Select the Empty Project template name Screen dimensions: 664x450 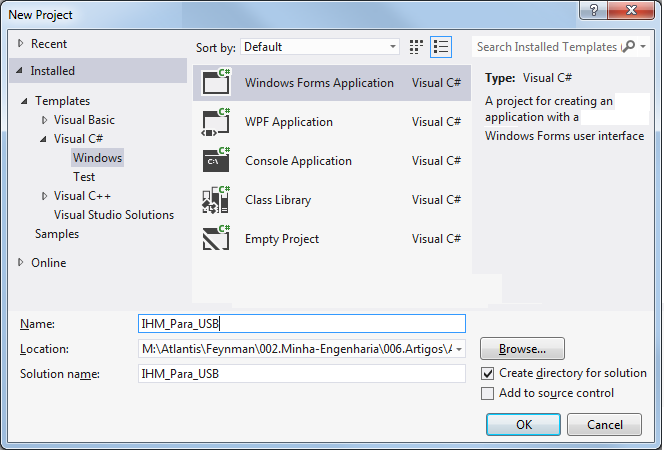[x=282, y=239]
